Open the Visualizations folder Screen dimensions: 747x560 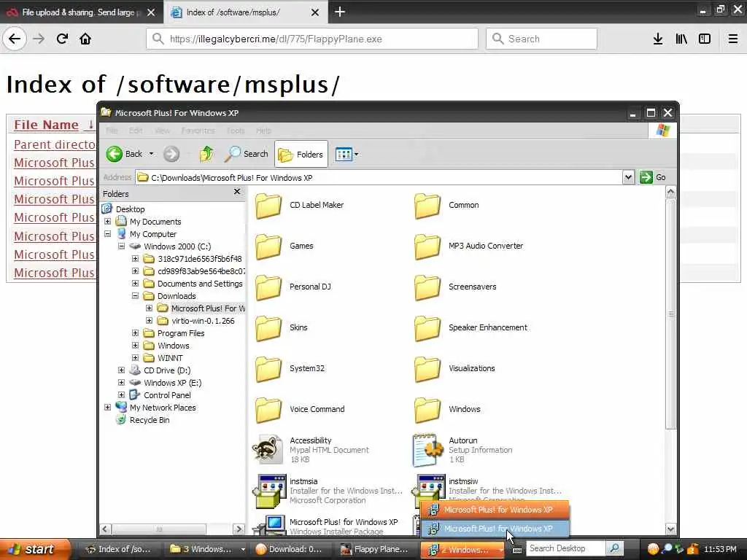[454, 369]
